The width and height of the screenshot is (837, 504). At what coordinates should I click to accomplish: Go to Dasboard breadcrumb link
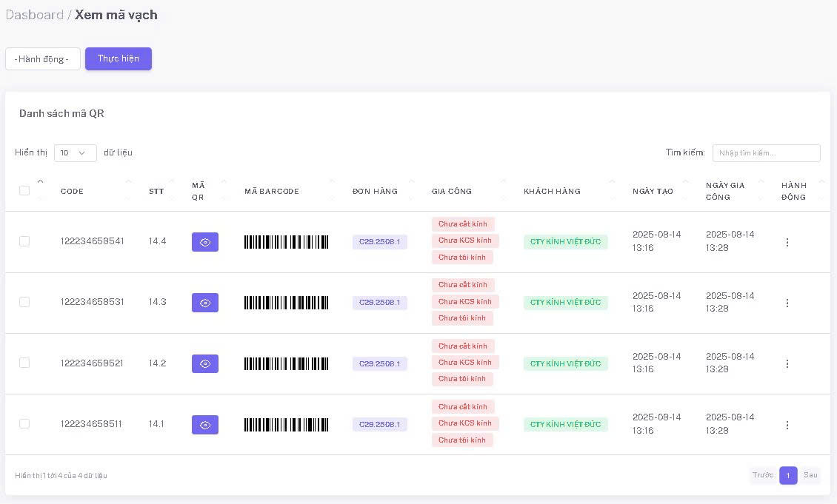pos(34,15)
